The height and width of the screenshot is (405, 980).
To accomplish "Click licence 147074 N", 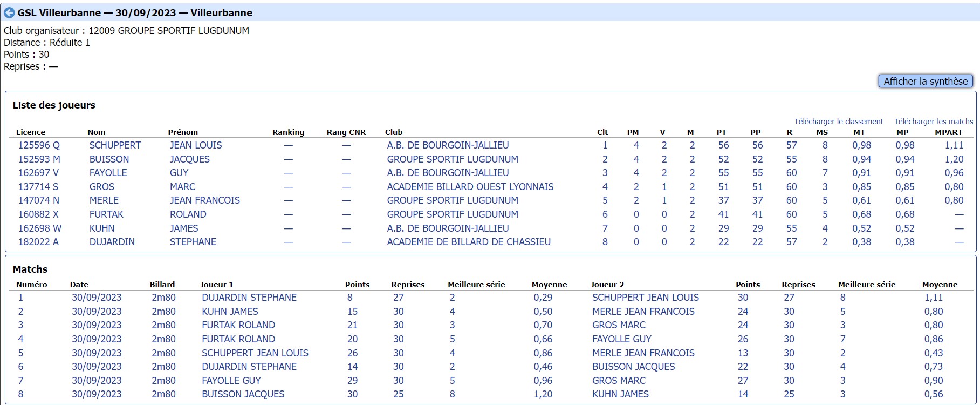I will click(x=39, y=200).
